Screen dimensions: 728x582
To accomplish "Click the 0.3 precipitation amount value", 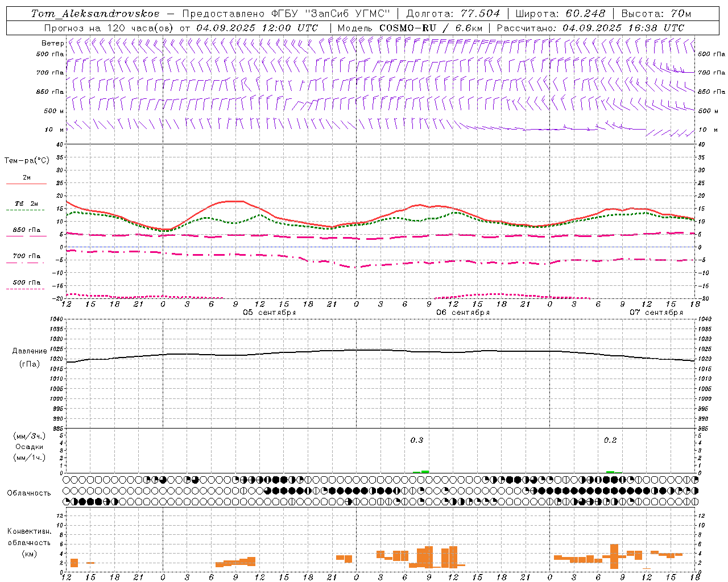I will (417, 440).
